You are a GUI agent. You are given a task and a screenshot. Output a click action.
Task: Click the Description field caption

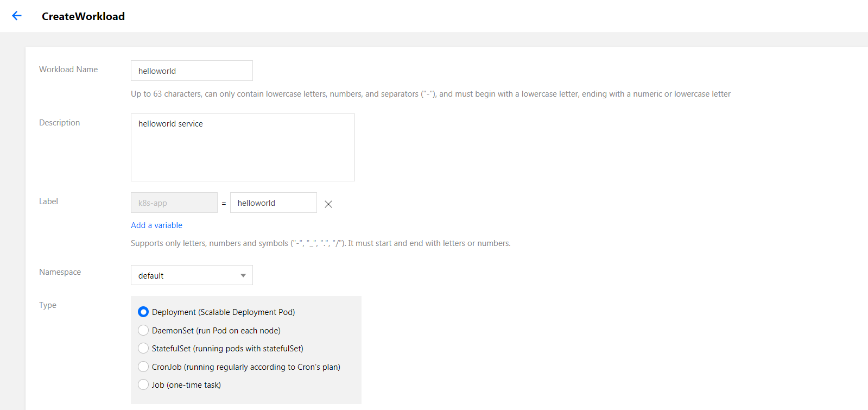pos(59,123)
